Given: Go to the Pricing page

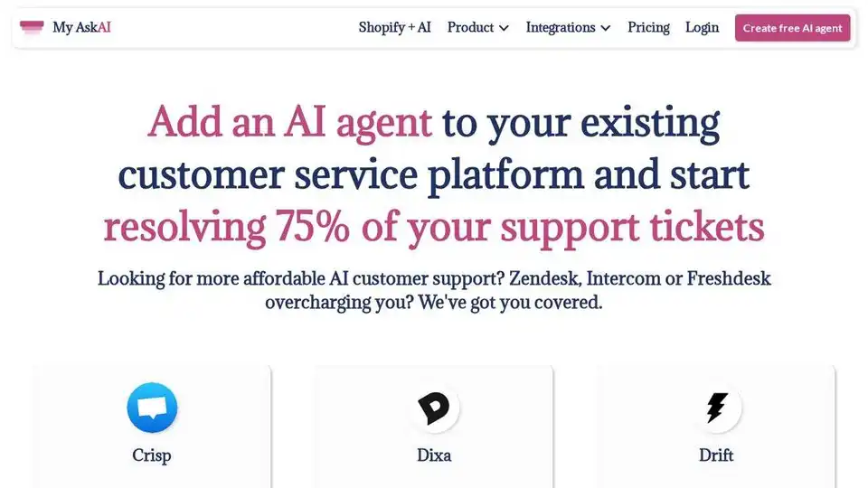Looking at the screenshot, I should tap(648, 27).
